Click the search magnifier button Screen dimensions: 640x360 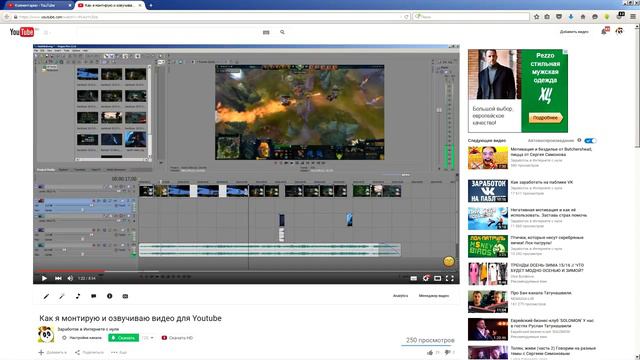tap(282, 32)
